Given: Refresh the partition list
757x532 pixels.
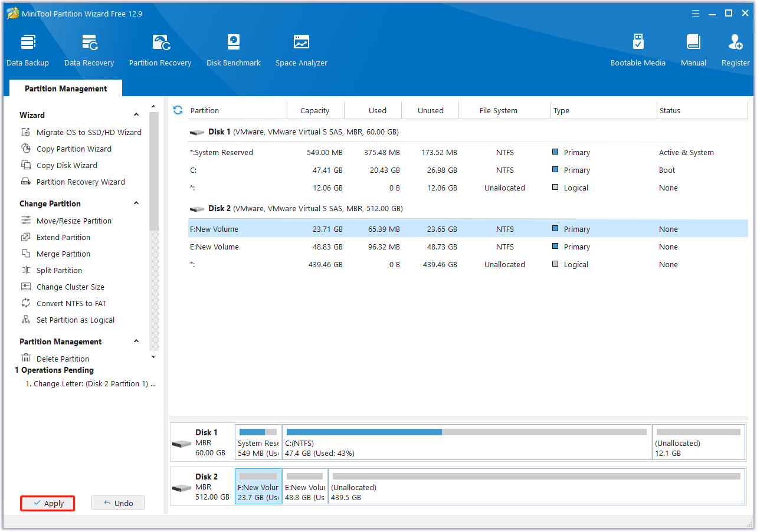Looking at the screenshot, I should [178, 110].
